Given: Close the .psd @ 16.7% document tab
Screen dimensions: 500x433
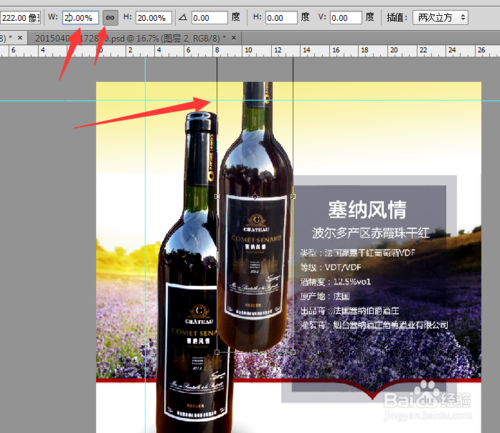Looking at the screenshot, I should click(234, 38).
